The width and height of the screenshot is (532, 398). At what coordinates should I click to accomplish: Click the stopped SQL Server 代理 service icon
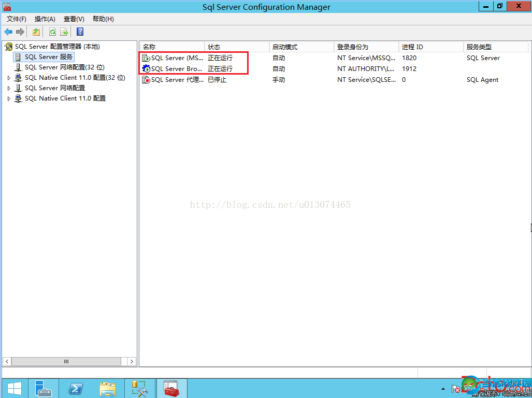pyautogui.click(x=146, y=80)
